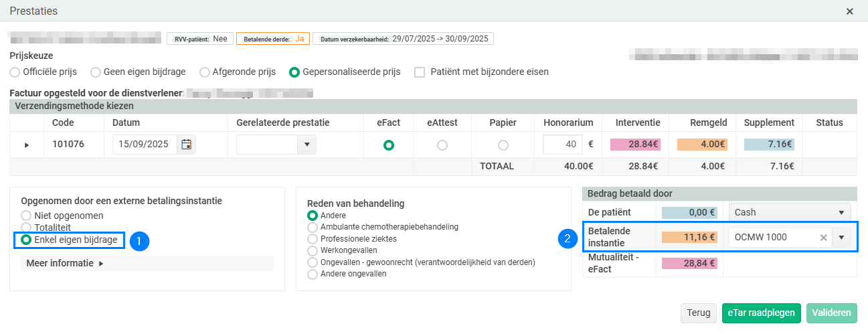Screen dimensions: 868x334
Task: Open the Cash payment method dropdown
Action: tap(841, 212)
